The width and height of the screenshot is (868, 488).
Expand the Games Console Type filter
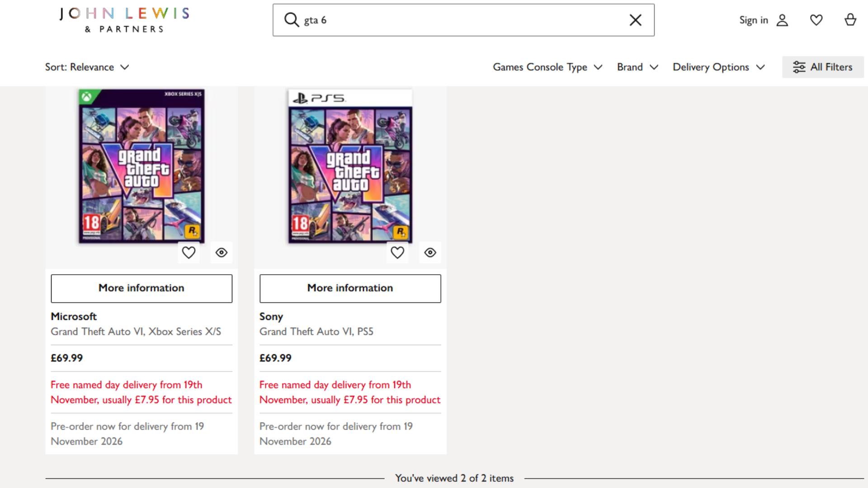click(x=547, y=67)
